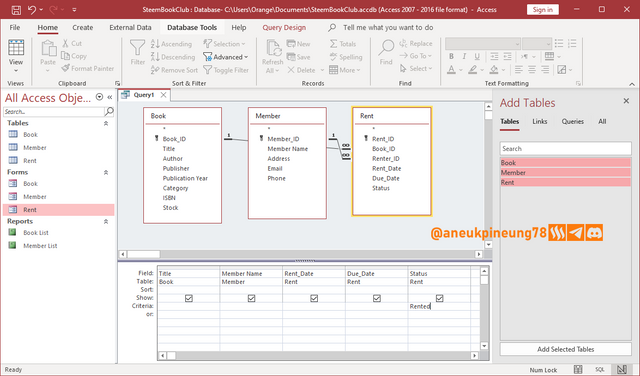Viewport: 640px width, 376px height.
Task: Toggle Show checkbox for Member Name column
Action: pyautogui.click(x=251, y=298)
